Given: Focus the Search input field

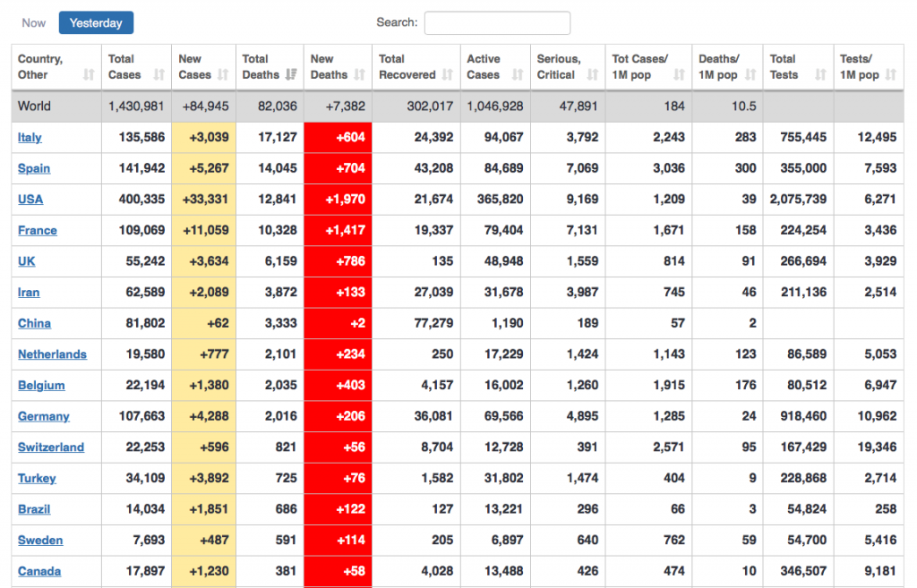Looking at the screenshot, I should (497, 22).
